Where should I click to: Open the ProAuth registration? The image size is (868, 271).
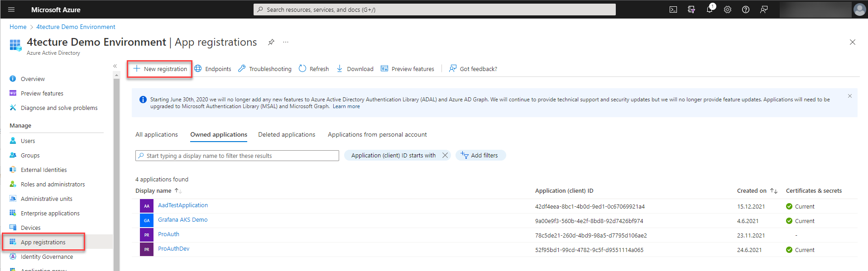pyautogui.click(x=168, y=234)
